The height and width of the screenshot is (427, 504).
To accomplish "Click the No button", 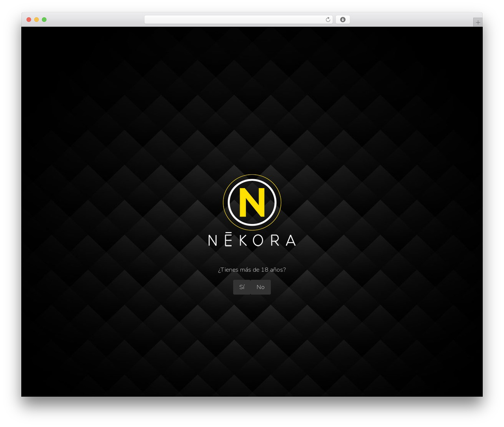I will 261,287.
